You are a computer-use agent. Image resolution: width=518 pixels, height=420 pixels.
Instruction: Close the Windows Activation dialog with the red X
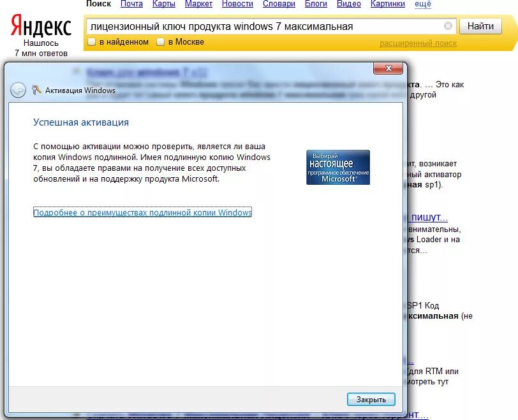point(388,68)
